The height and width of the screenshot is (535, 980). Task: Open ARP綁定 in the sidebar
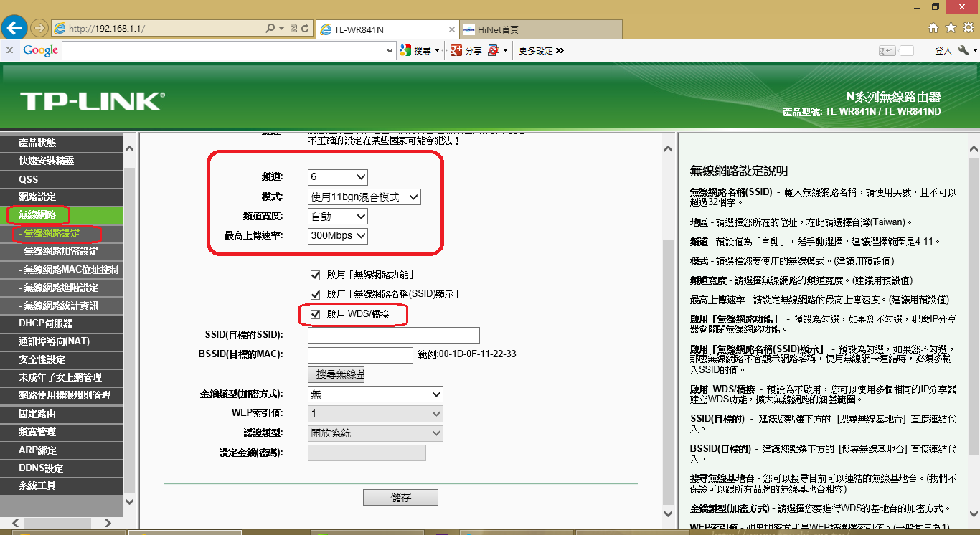coord(62,450)
